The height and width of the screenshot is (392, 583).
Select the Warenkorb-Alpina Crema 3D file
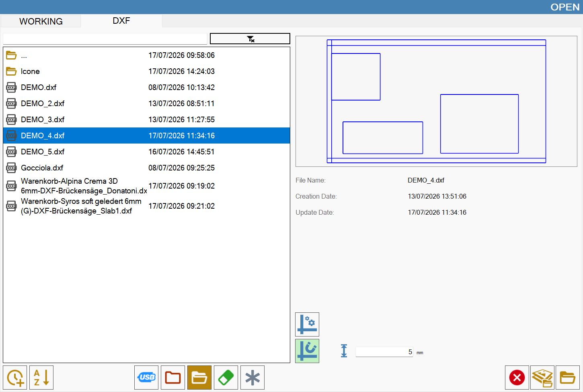pyautogui.click(x=146, y=186)
